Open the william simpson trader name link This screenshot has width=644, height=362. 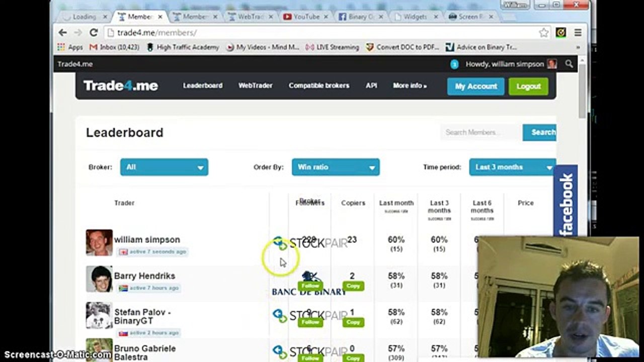147,240
